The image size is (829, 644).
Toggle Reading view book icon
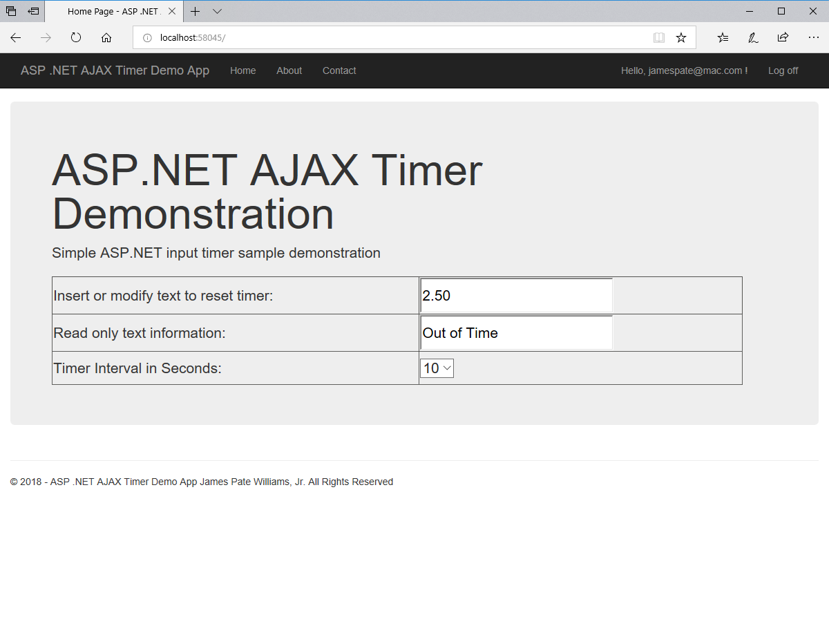[659, 38]
